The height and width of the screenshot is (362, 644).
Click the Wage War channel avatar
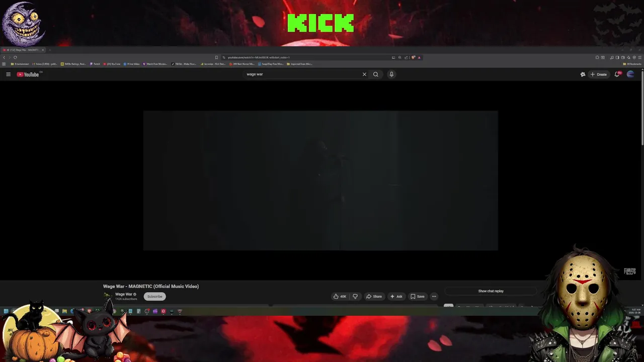point(108,296)
